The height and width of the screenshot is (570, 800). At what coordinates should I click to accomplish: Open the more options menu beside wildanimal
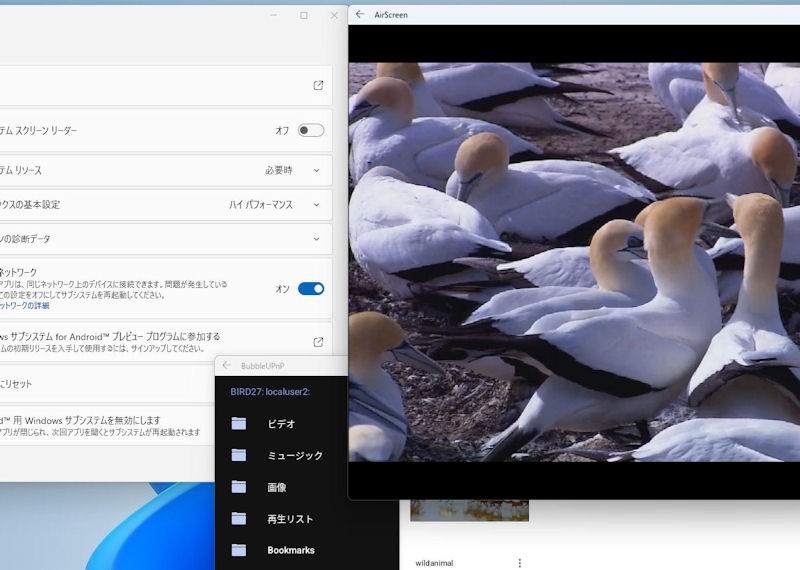coord(519,563)
